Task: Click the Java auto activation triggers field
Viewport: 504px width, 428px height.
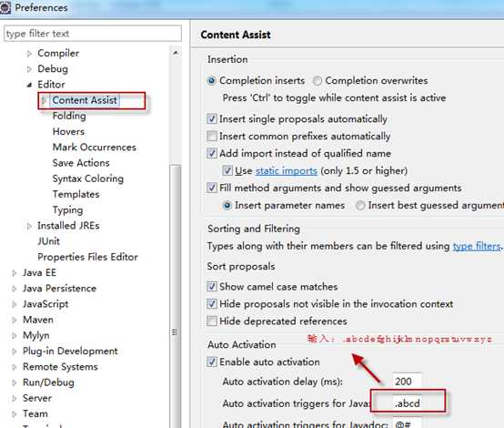Action: (x=407, y=403)
